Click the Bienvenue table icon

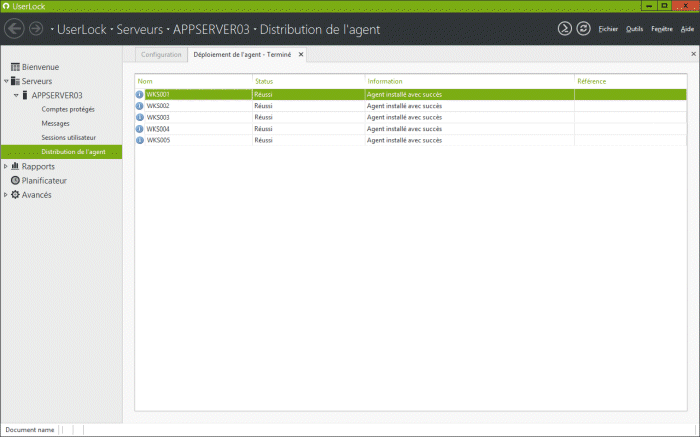pyautogui.click(x=15, y=67)
